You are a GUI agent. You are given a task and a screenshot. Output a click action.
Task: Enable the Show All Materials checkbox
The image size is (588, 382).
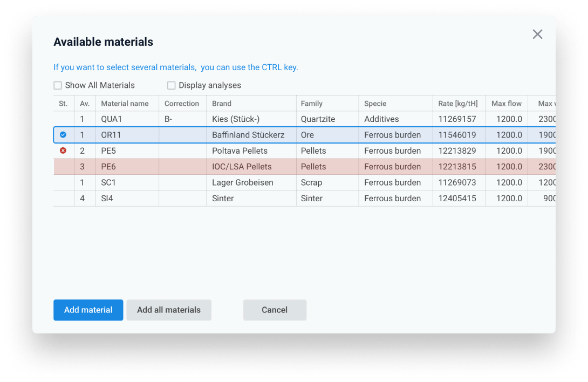coord(58,85)
